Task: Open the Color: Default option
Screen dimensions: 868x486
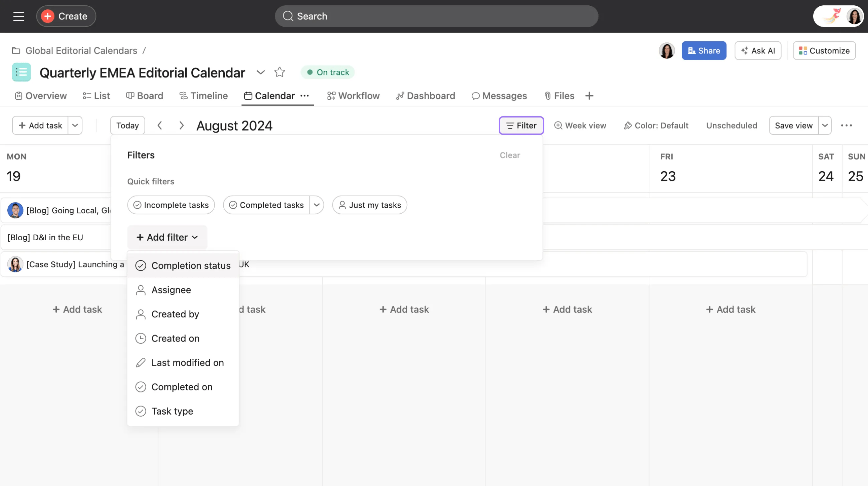Action: click(656, 126)
